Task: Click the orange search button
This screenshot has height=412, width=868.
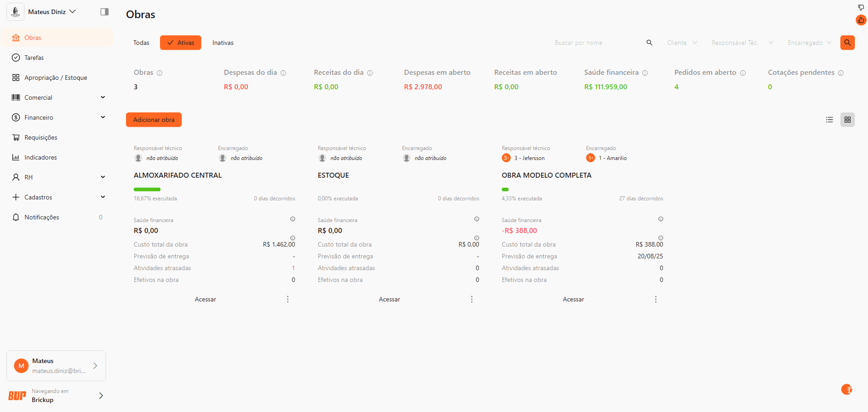Action: tap(848, 43)
